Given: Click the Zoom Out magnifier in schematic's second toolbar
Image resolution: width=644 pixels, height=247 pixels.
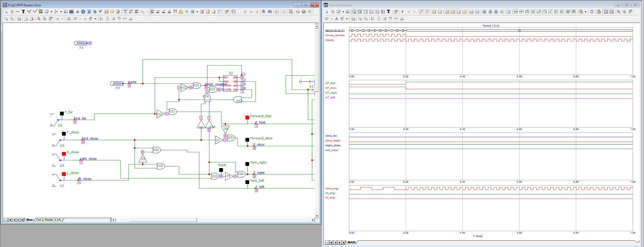Looking at the screenshot, I should click(44, 19).
